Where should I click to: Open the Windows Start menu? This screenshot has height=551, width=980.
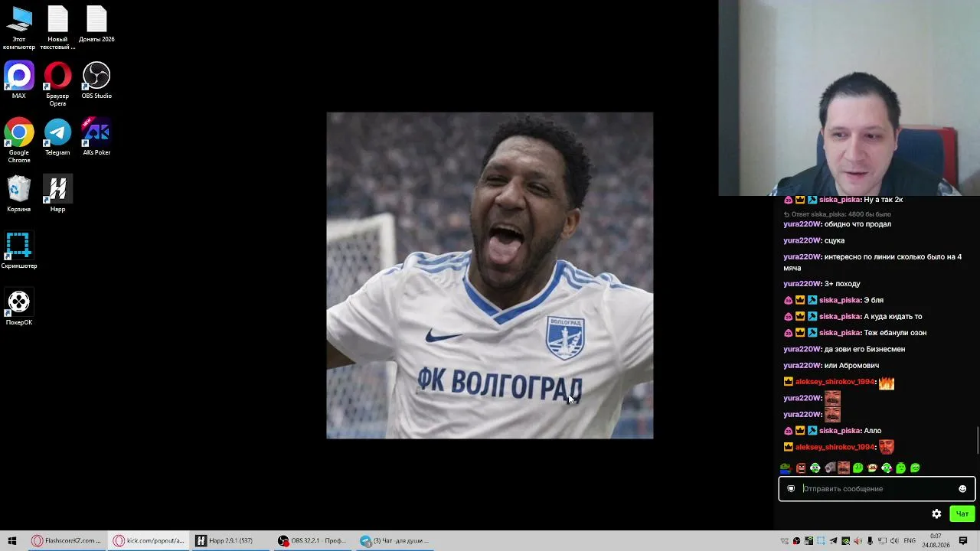coord(12,540)
